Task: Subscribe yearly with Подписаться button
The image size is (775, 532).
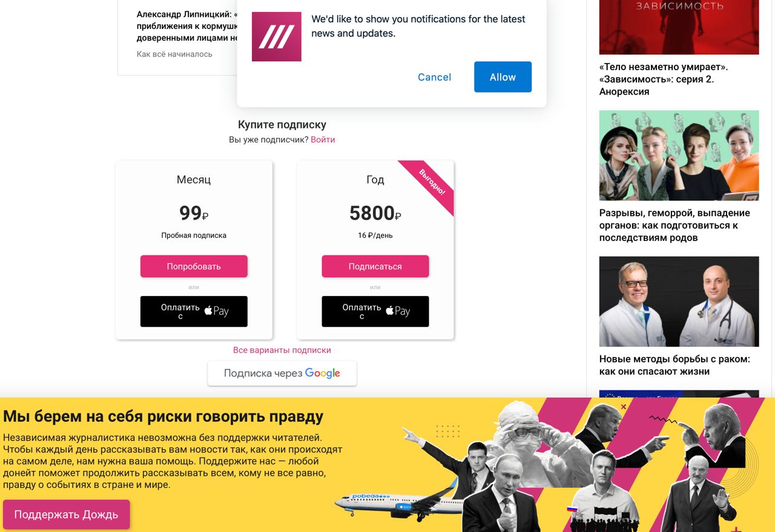Action: point(375,266)
